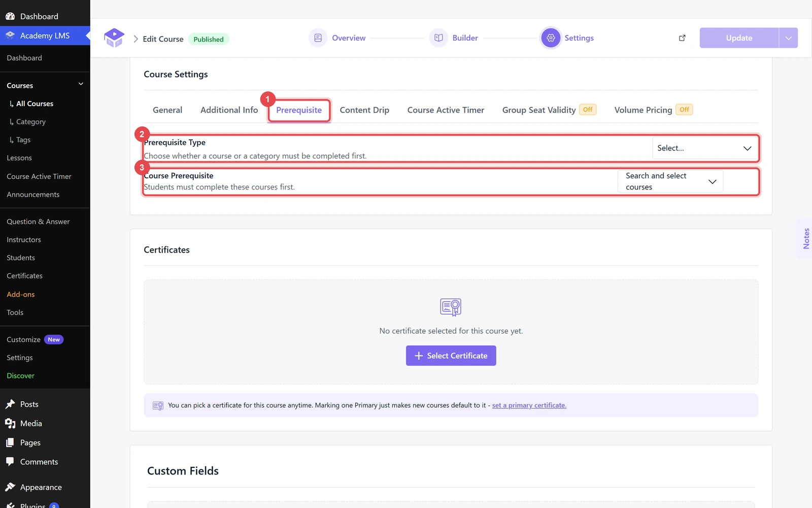Click the certificate icon in empty state
812x508 pixels.
pos(451,307)
